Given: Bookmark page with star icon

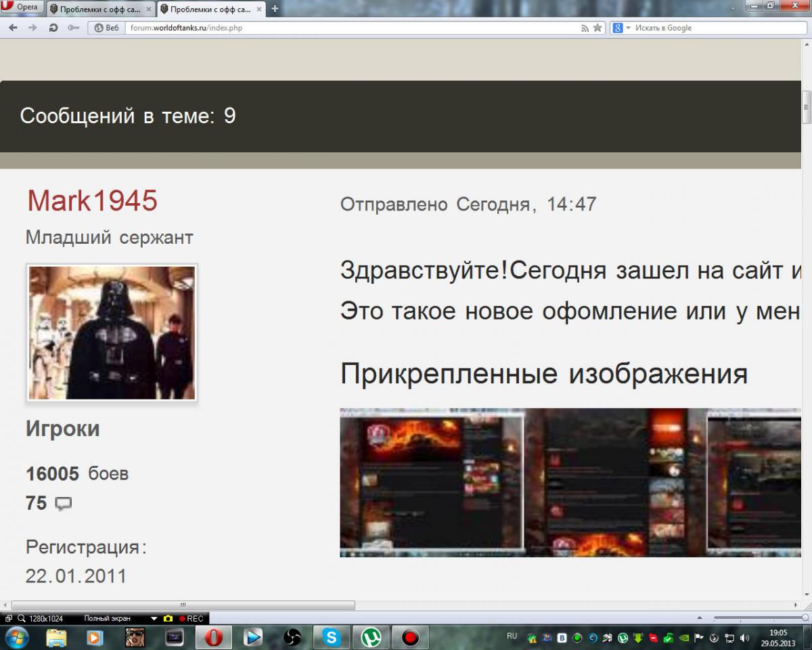Looking at the screenshot, I should pyautogui.click(x=597, y=28).
